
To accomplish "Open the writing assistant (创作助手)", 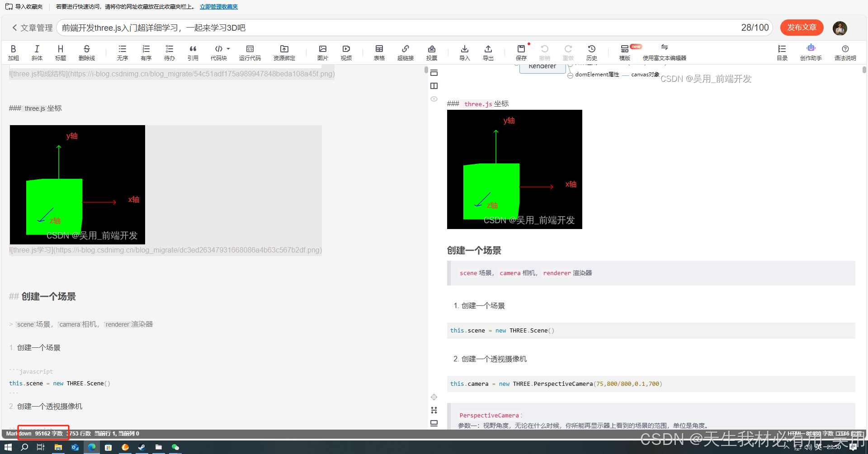I will pos(811,52).
